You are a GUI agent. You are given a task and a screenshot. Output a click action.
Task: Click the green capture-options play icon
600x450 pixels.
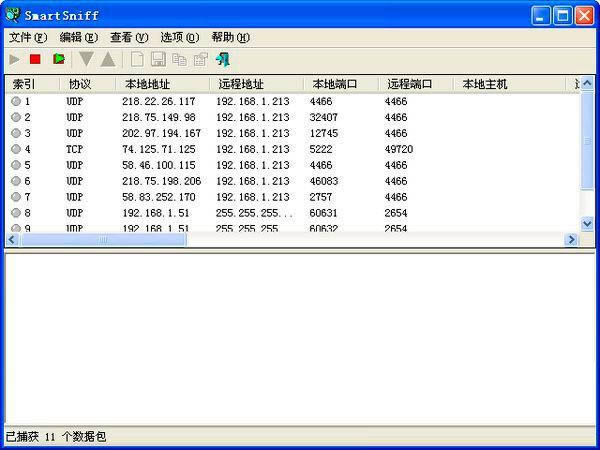(x=59, y=59)
